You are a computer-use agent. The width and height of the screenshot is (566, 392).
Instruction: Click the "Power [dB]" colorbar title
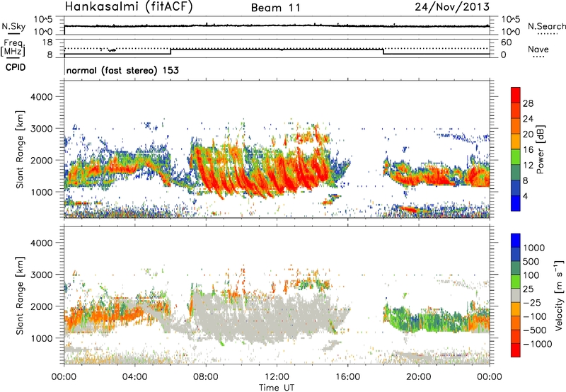click(x=541, y=149)
